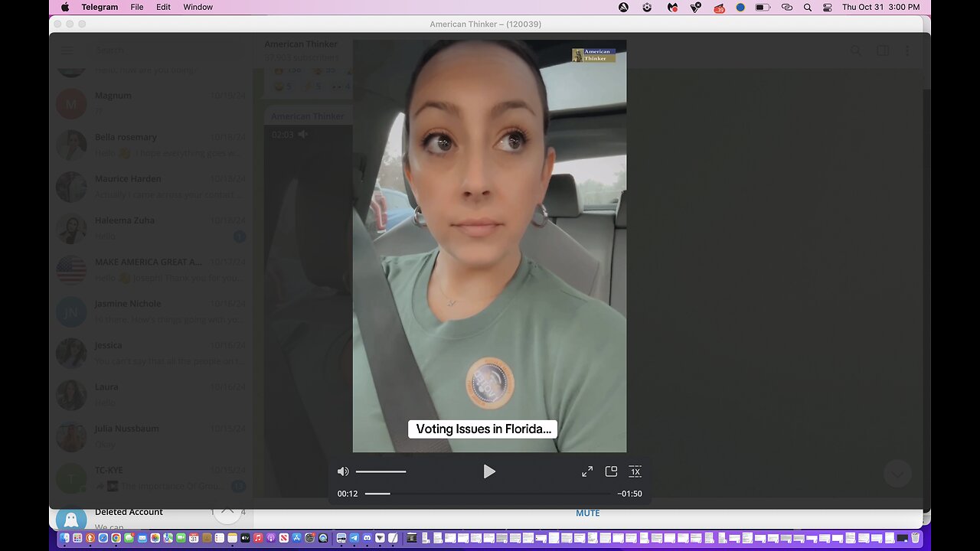Open the Telegram app menu
The image size is (980, 551).
pos(100,7)
